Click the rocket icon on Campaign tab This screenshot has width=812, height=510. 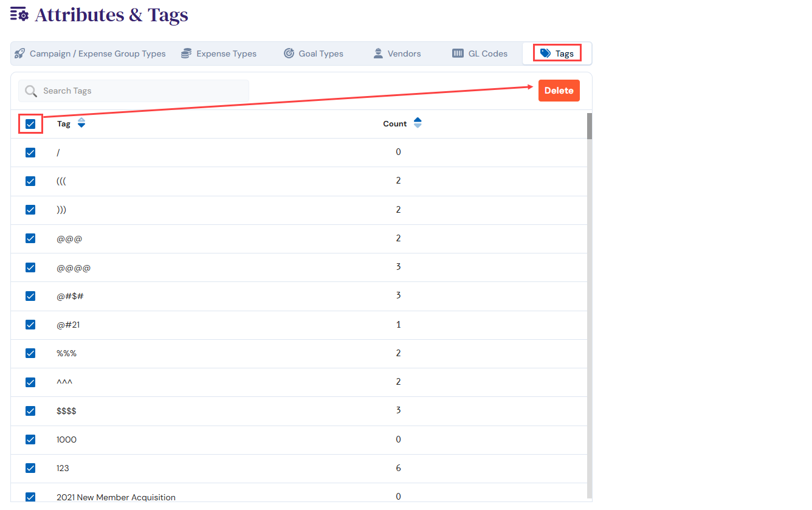point(19,53)
